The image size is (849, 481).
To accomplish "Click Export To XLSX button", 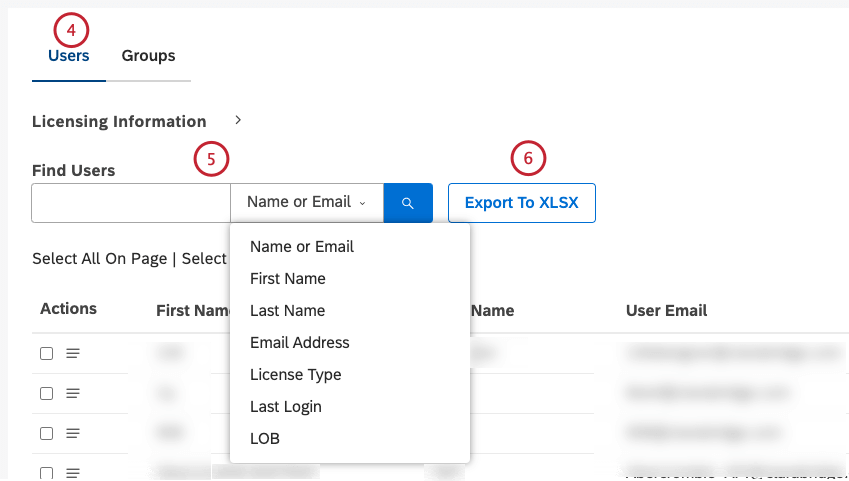I will coord(522,203).
